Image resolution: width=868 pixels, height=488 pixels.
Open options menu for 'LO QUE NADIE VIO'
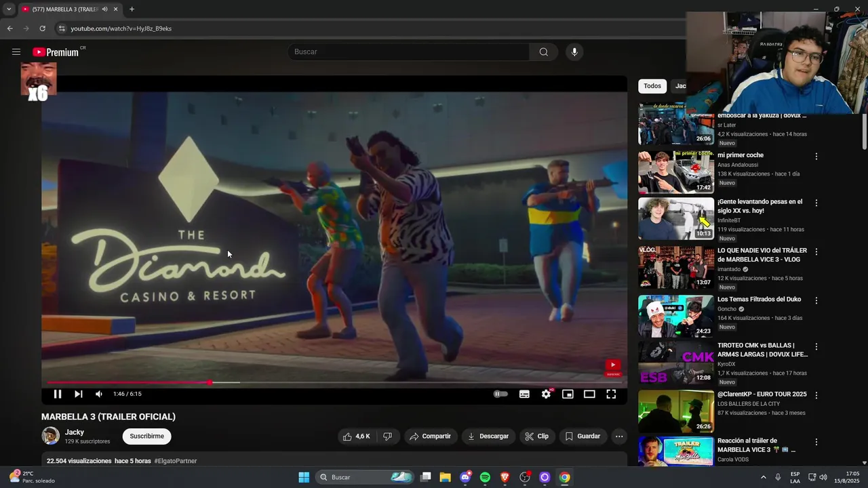816,252
